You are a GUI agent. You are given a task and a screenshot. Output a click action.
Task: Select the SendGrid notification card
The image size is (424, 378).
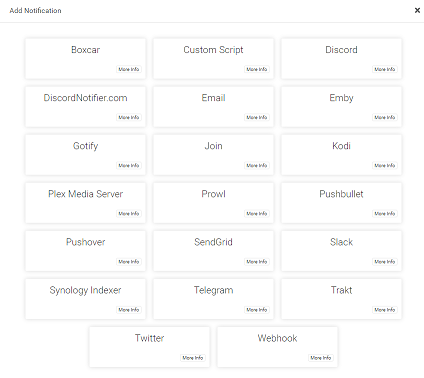coord(213,251)
